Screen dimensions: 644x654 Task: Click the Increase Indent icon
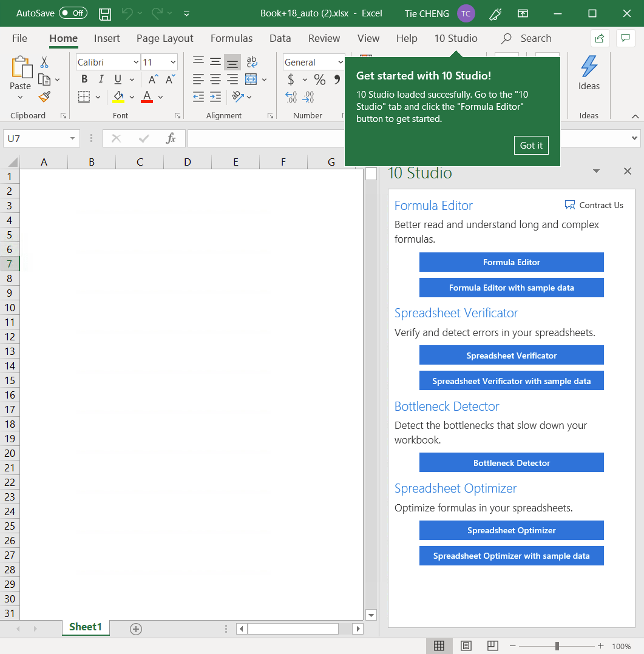215,97
